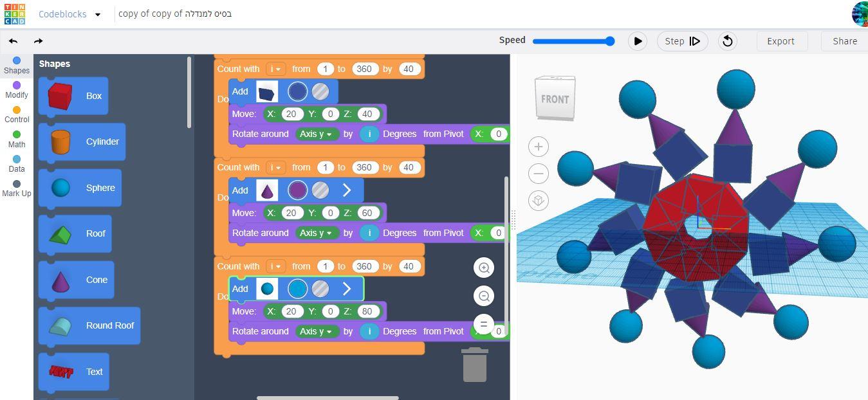Adjust the Speed slider
Viewport: 868px width, 400px height.
(573, 41)
